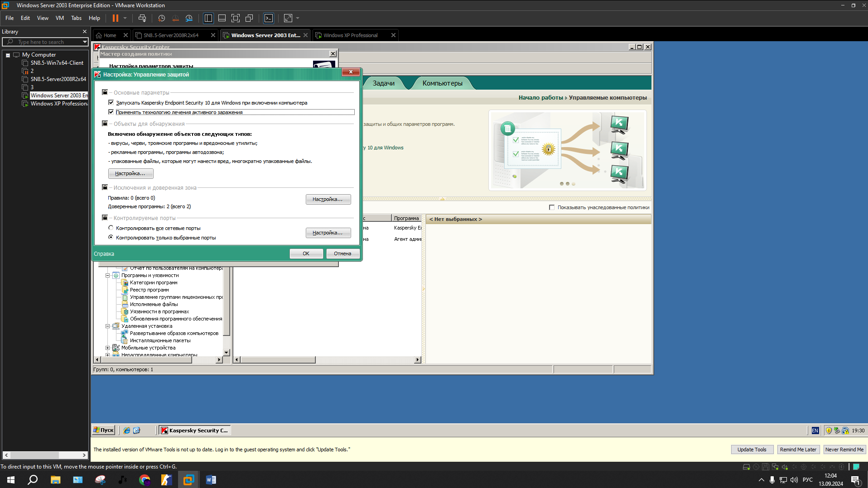This screenshot has width=868, height=488.
Task: Click the full screen mode icon
Action: point(236,18)
